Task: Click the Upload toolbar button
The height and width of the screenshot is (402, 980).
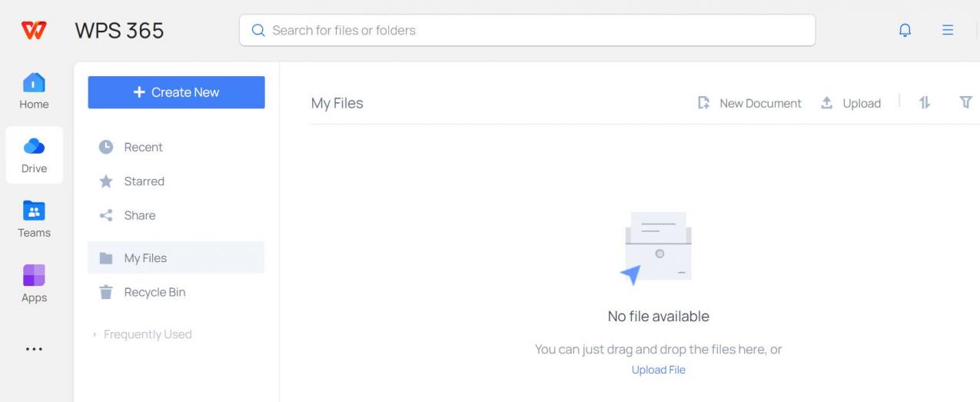Action: coord(851,103)
